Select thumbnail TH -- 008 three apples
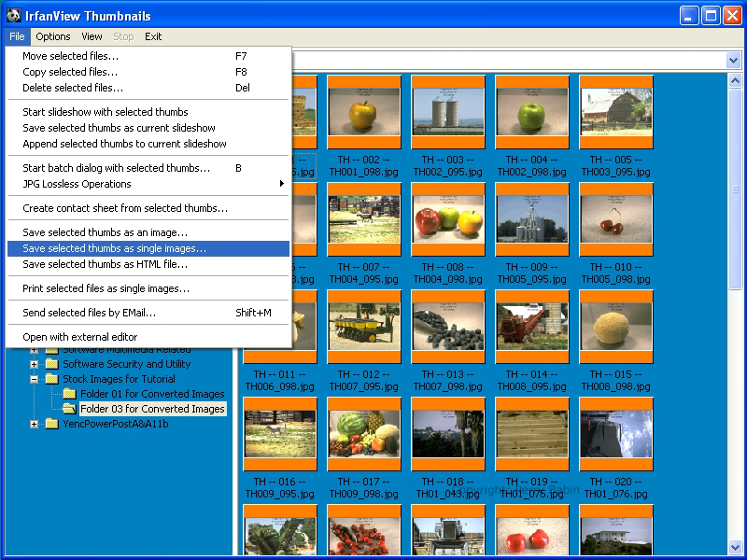The height and width of the screenshot is (560, 747). pos(448,219)
